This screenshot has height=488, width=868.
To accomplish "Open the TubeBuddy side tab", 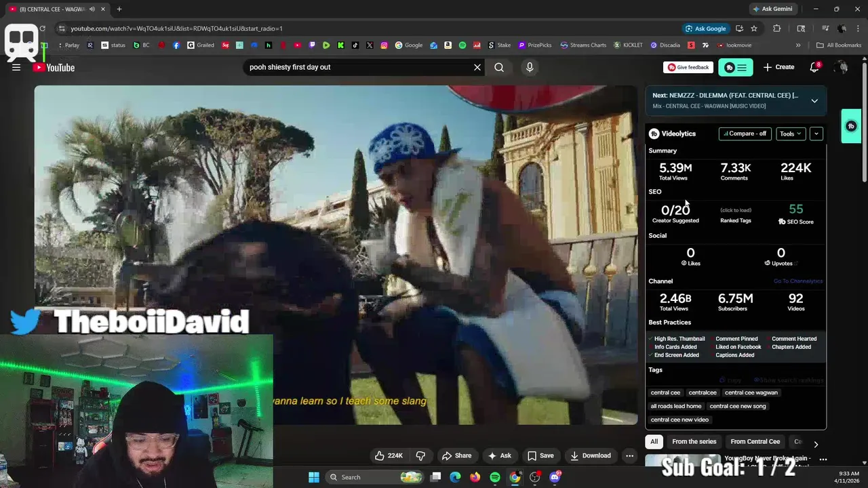I will pyautogui.click(x=851, y=126).
